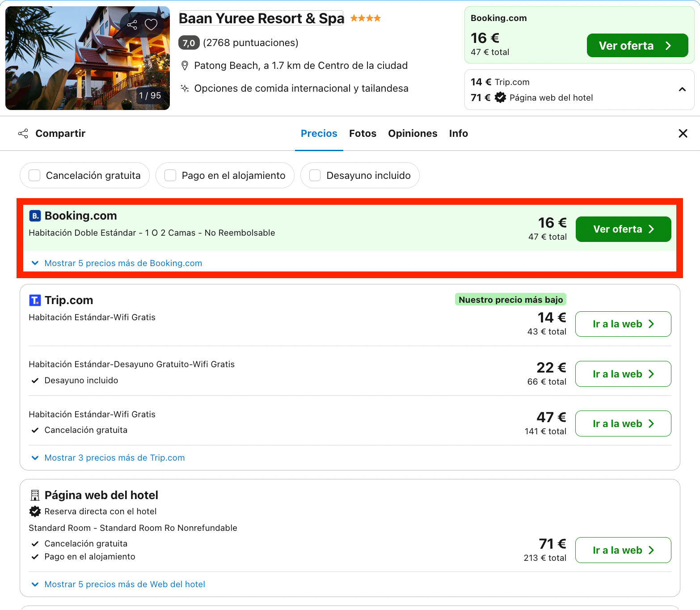Open the Fotos tab
This screenshot has height=610, width=700.
pos(363,133)
